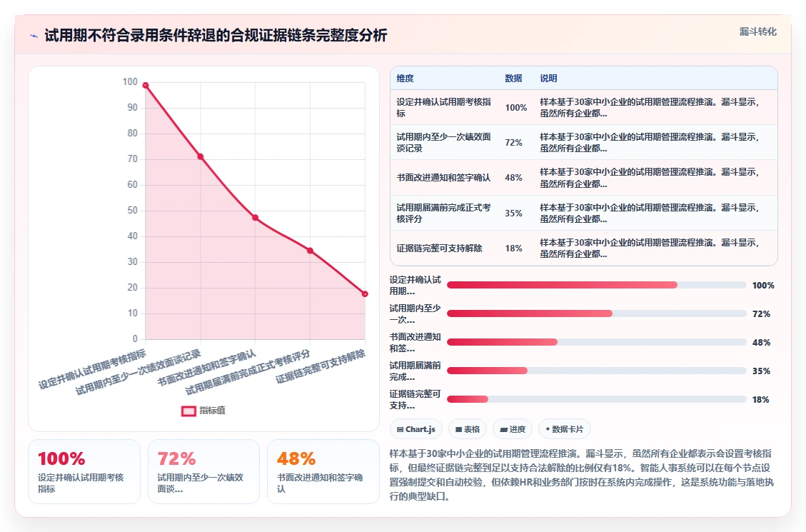Click the 72% progress bar for 试用期内至少一次
This screenshot has width=806, height=532.
tap(596, 313)
